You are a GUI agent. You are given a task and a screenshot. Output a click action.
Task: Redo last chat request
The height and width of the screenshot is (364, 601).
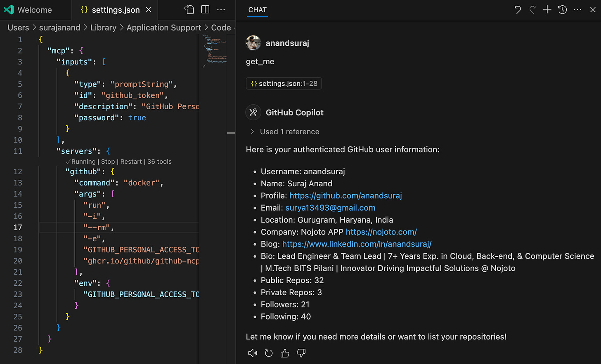pos(532,10)
